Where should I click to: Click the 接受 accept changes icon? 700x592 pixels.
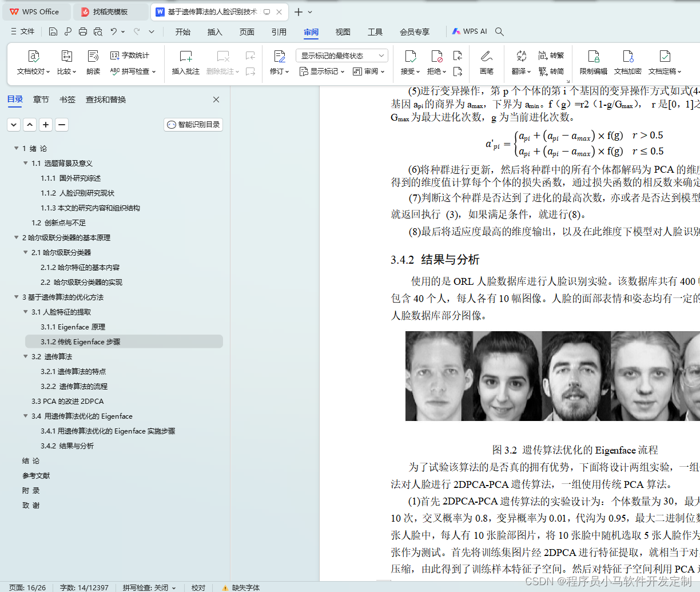(410, 56)
